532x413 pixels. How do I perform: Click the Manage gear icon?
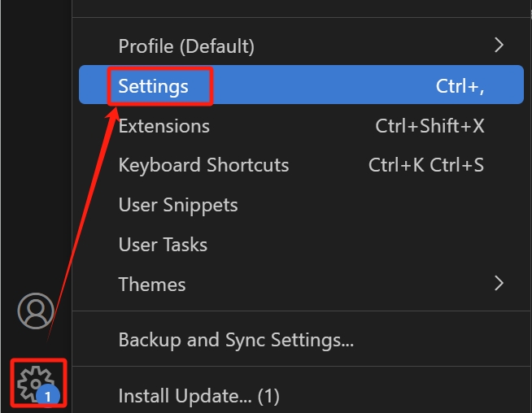[x=36, y=384]
